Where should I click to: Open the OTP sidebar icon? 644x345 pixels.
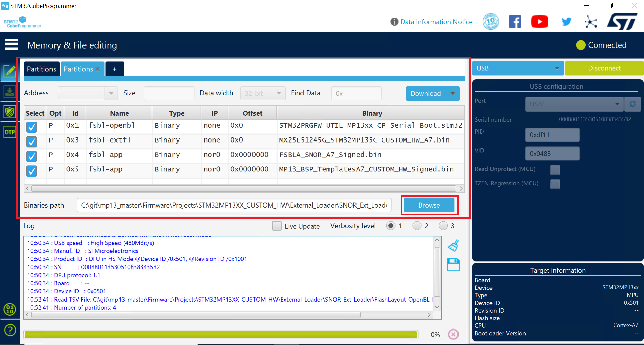click(x=10, y=132)
